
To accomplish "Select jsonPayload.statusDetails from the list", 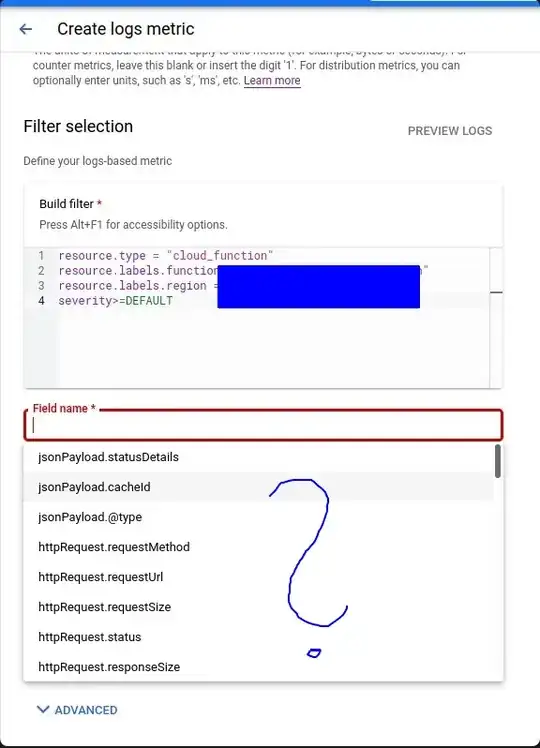I will 258,457.
